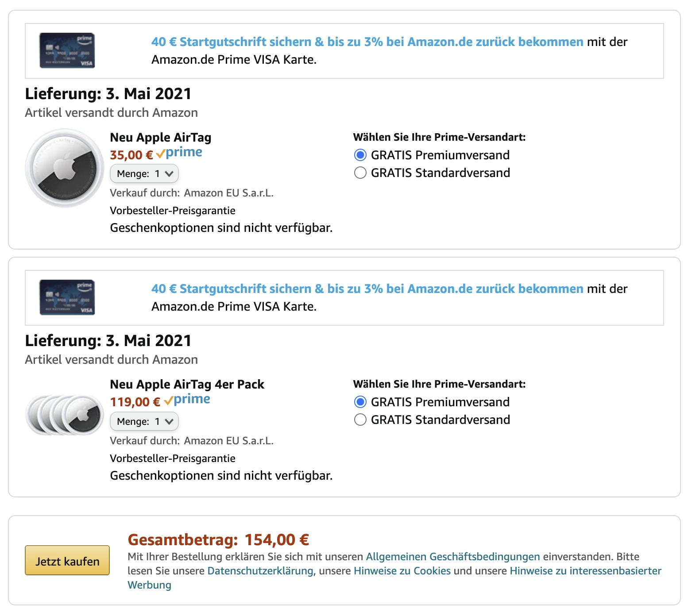
Task: Select GRATIS Premiumversand for the AirTag 4er Pack
Action: click(x=360, y=402)
